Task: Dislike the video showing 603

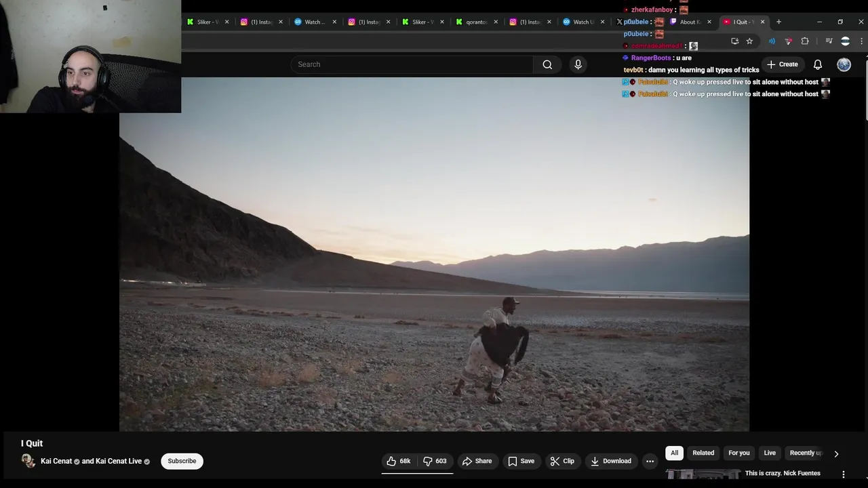Action: tap(435, 461)
